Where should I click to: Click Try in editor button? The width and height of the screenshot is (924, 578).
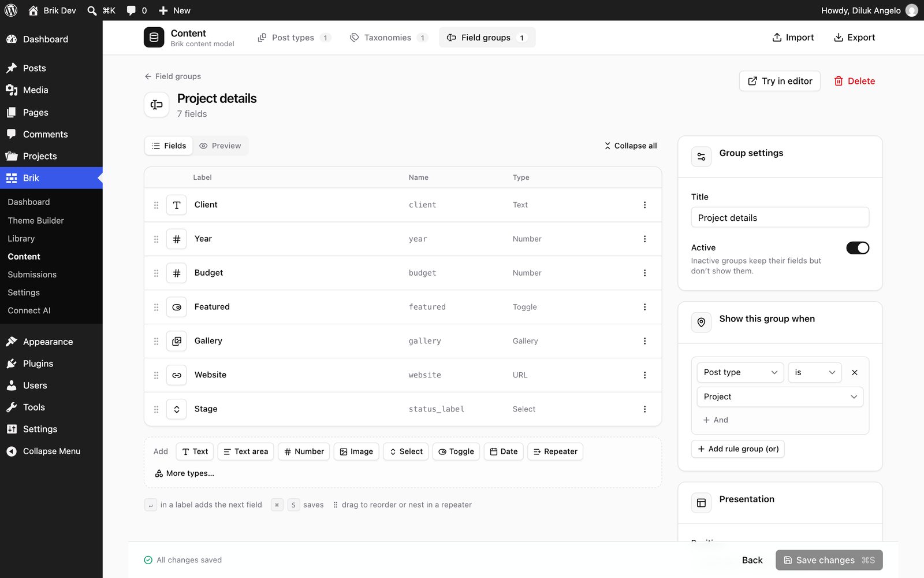[780, 81]
